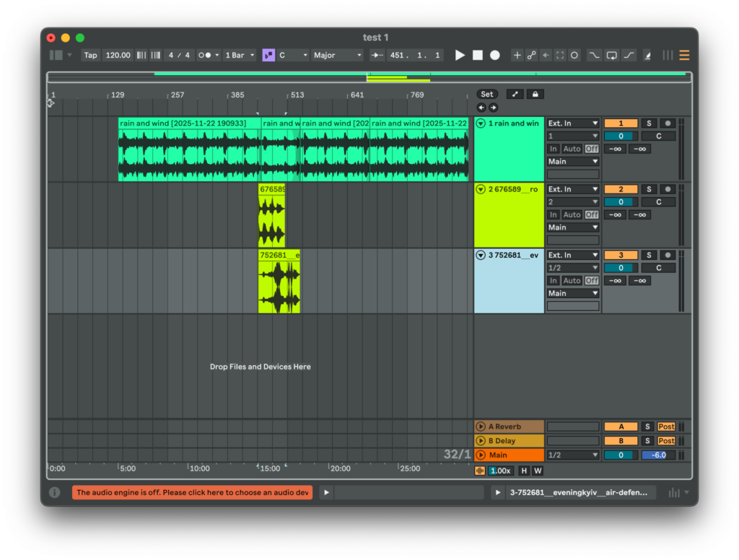This screenshot has width=739, height=560.
Task: Open track 1 Ext. In input dropdown
Action: [573, 123]
